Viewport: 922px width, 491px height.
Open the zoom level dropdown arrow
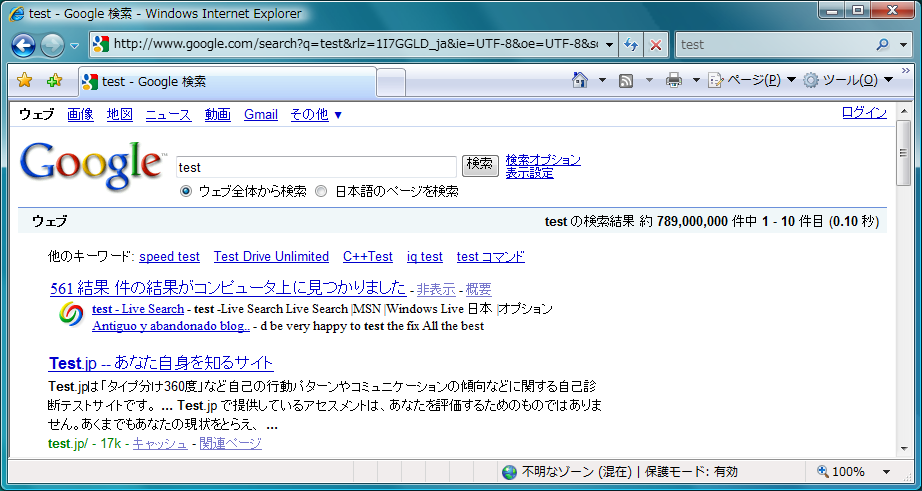point(887,472)
